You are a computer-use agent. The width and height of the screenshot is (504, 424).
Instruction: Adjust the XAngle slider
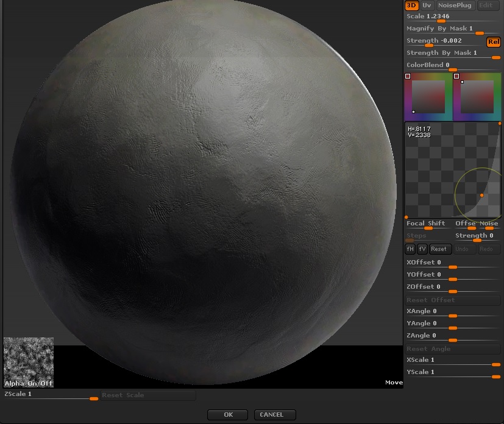tap(453, 312)
